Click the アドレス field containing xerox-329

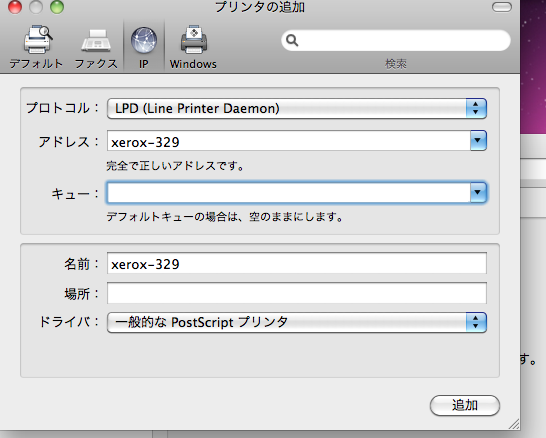pyautogui.click(x=289, y=141)
